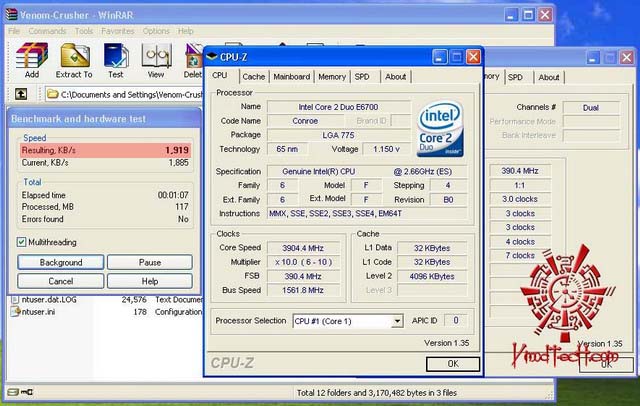This screenshot has height=406, width=640.
Task: Switch to the Memory tab in front CPU-Z
Action: pos(332,77)
